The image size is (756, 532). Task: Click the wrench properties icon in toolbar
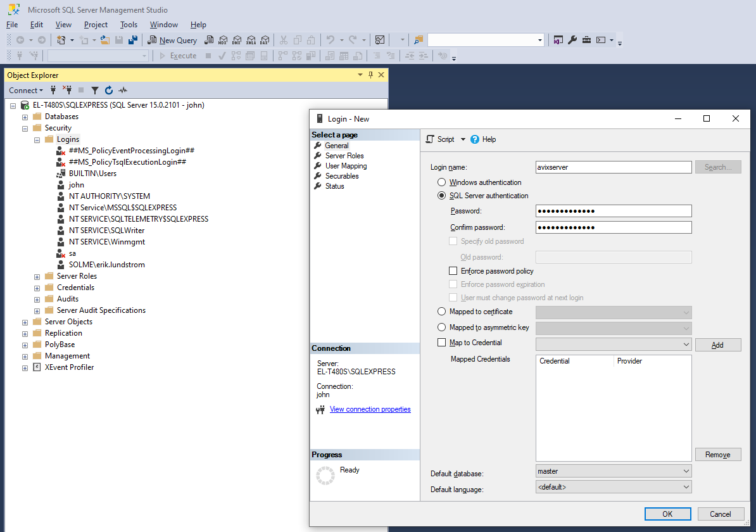tap(572, 40)
